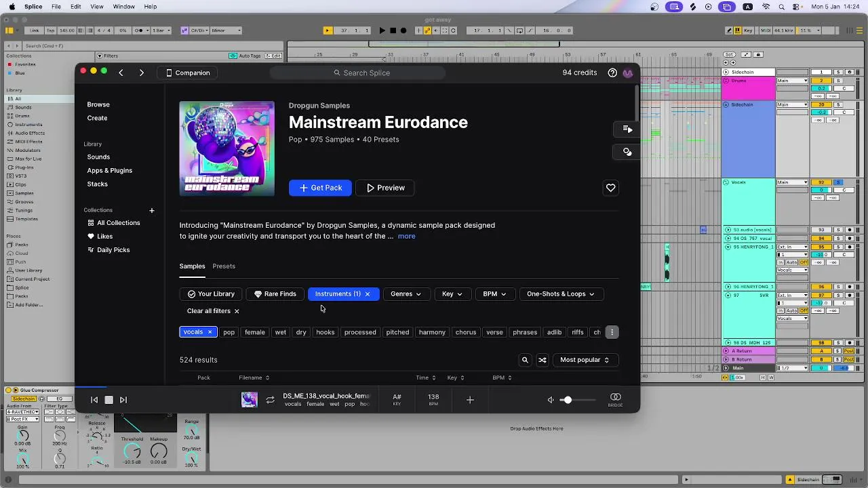Stop the playing sample in Splice player

click(108, 400)
